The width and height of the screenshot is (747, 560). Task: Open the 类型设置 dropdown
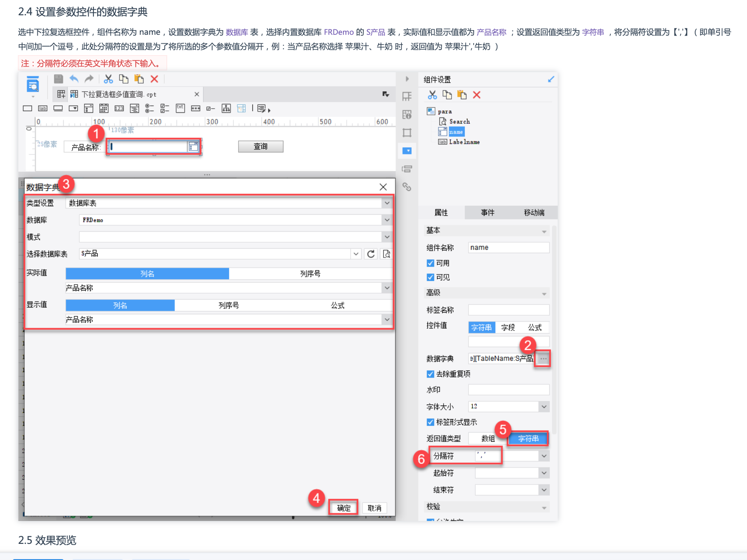[387, 203]
